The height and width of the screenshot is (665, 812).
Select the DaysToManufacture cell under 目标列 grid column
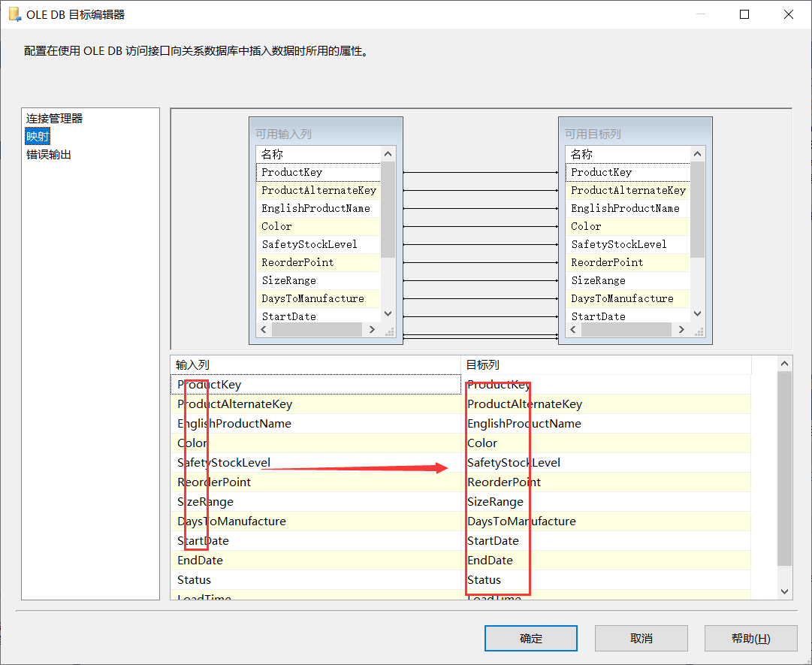pos(606,521)
